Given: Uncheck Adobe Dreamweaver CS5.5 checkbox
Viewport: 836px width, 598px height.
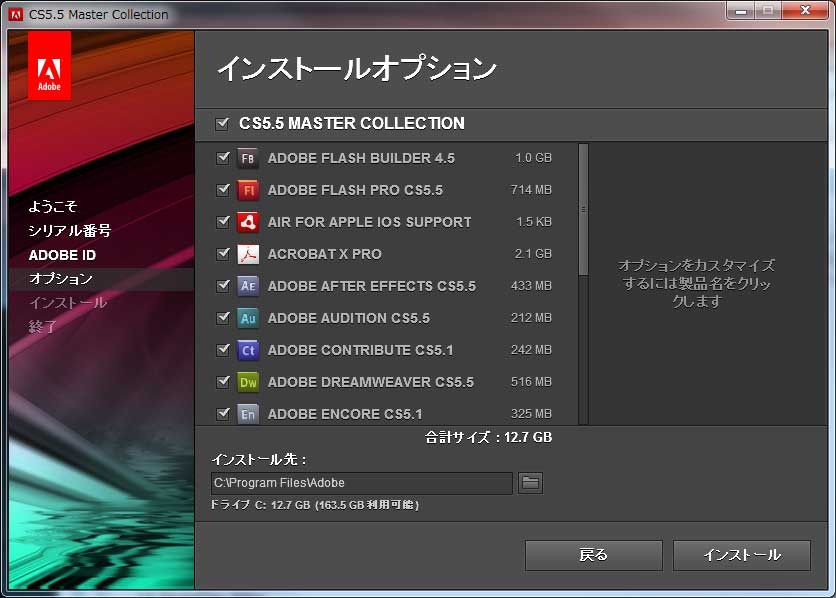Looking at the screenshot, I should click(223, 382).
